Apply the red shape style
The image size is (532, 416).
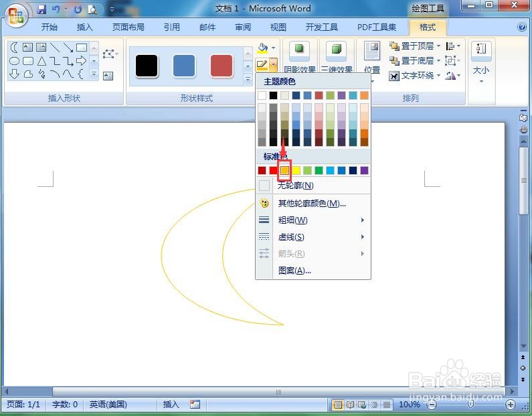point(221,66)
